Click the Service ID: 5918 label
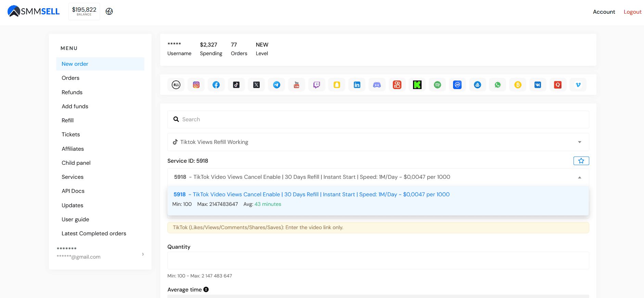Image resolution: width=644 pixels, height=298 pixels. [188, 161]
